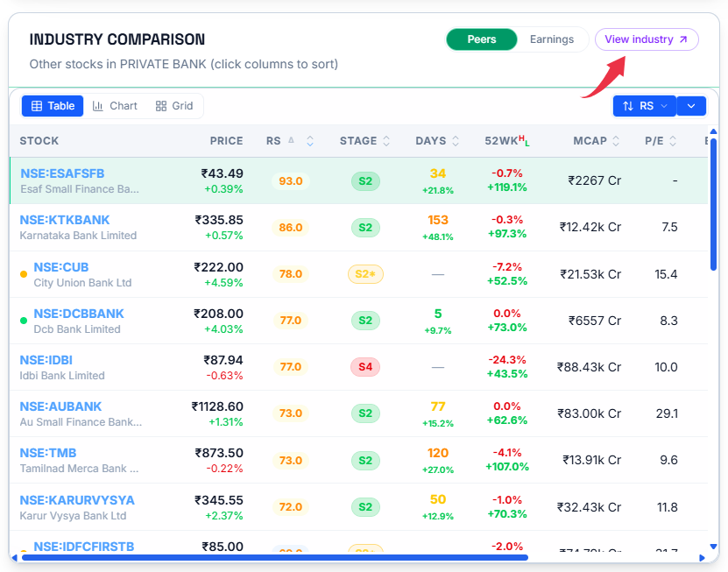
Task: Click the ₹335.85 price of KTKBANK
Action: click(x=219, y=220)
